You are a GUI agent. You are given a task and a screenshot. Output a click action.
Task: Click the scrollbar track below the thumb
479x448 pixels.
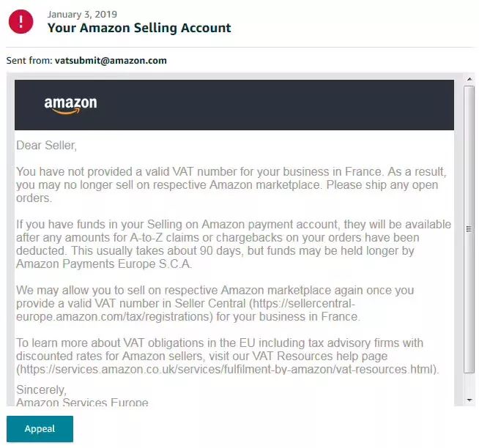469,384
